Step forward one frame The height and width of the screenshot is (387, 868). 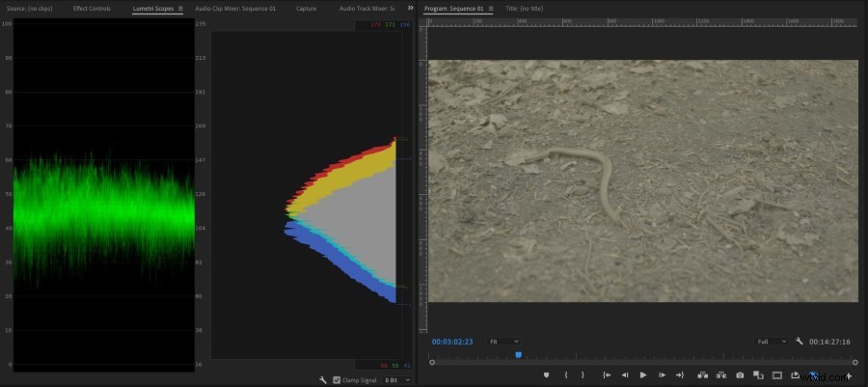pyautogui.click(x=662, y=374)
